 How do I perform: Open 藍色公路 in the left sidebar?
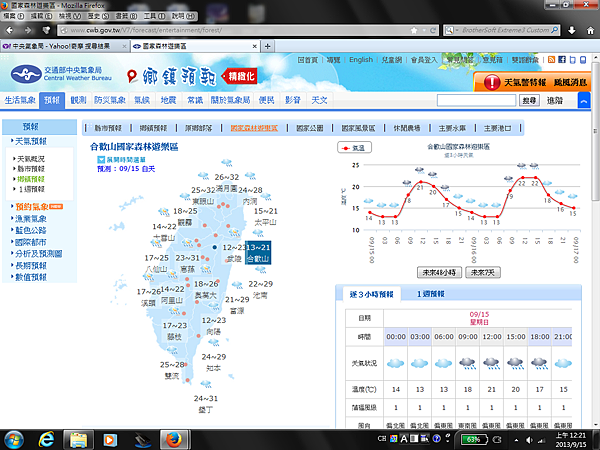click(x=31, y=230)
